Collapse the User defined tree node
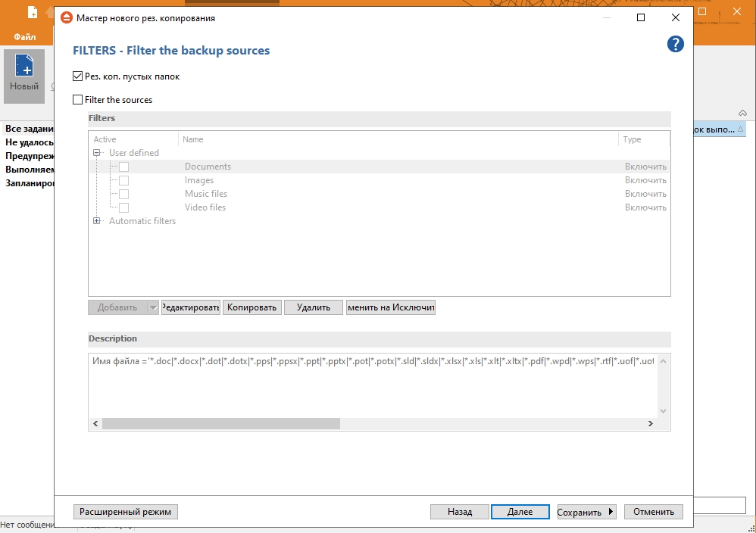The image size is (756, 533). pyautogui.click(x=96, y=153)
